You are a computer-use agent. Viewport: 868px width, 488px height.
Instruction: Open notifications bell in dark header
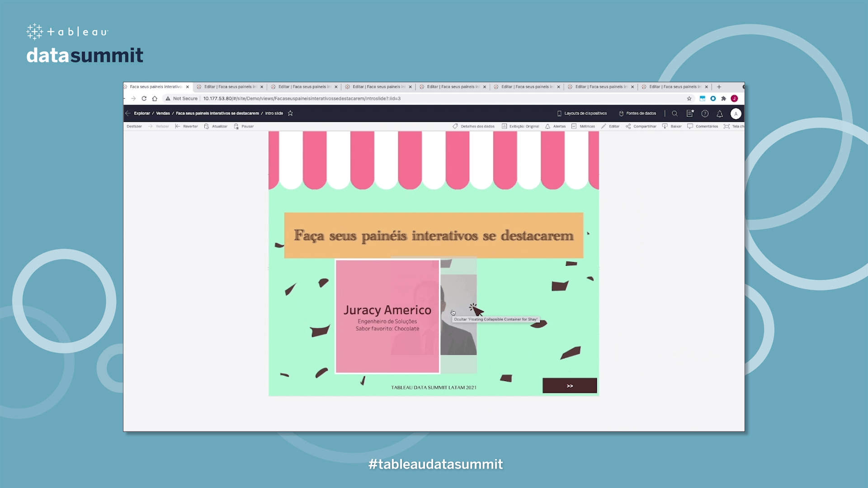pos(720,113)
